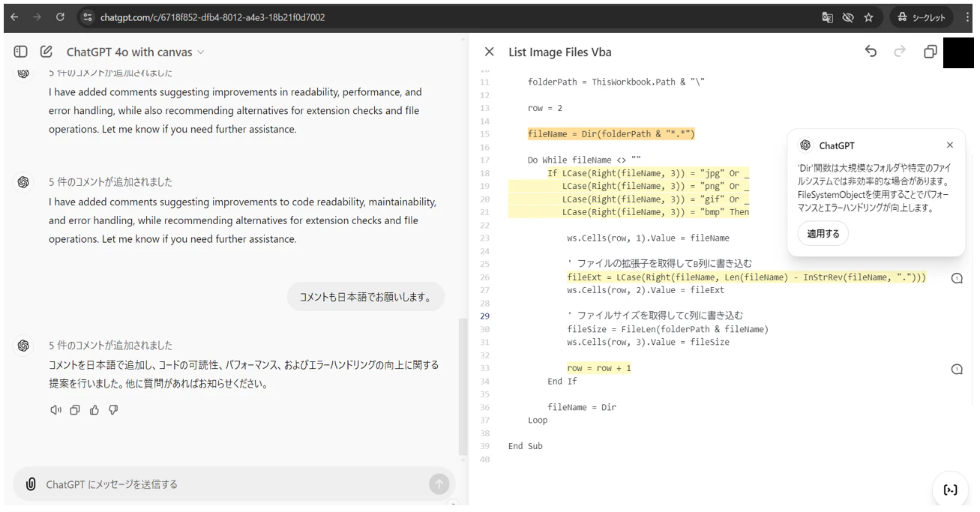Click the eye-slash tracking protection icon
The width and height of the screenshot is (980, 512).
[848, 16]
